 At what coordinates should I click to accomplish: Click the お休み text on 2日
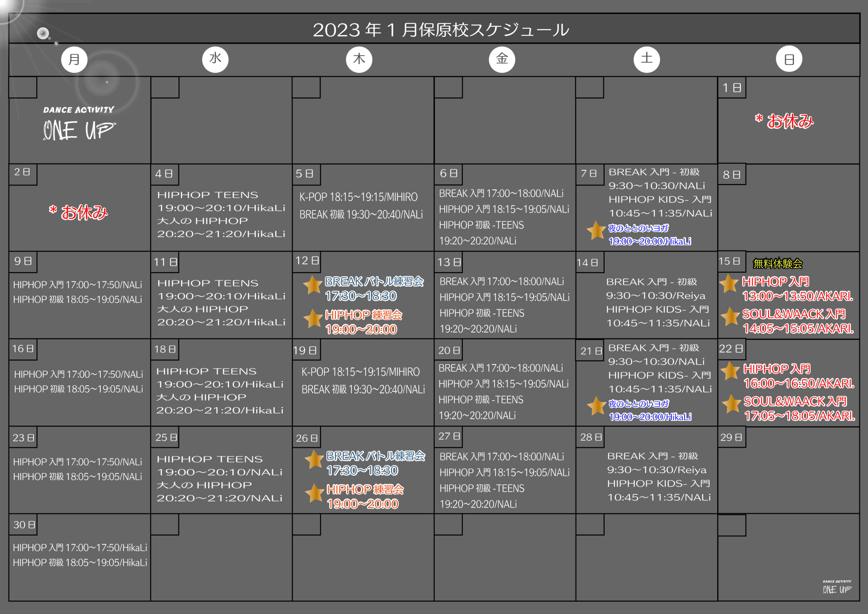pos(78,212)
